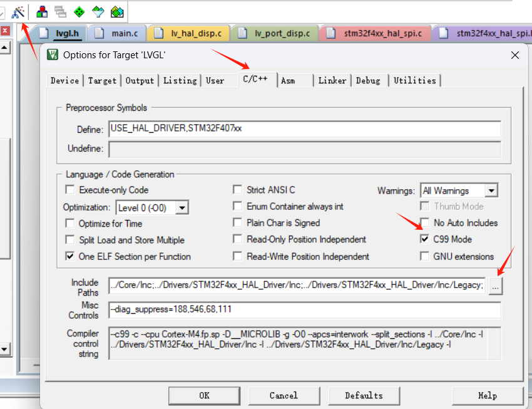Close the Options for Target dialog
This screenshot has height=409, width=532.
point(514,55)
